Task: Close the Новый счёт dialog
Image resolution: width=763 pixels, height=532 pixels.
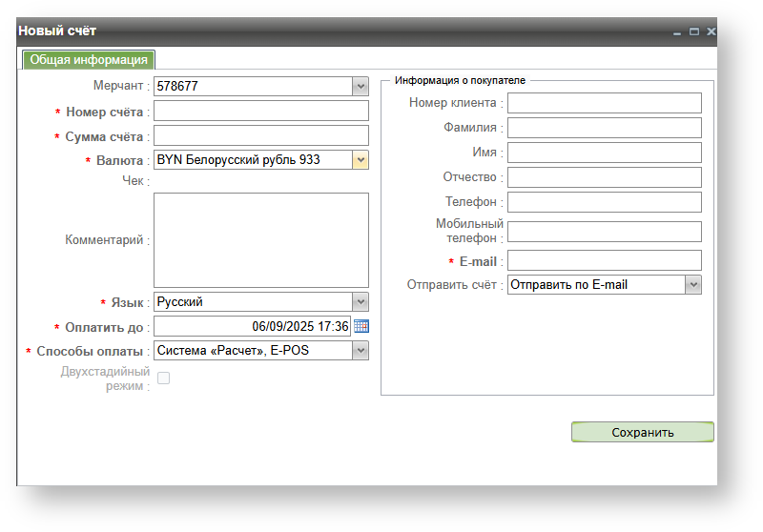Action: tap(711, 32)
